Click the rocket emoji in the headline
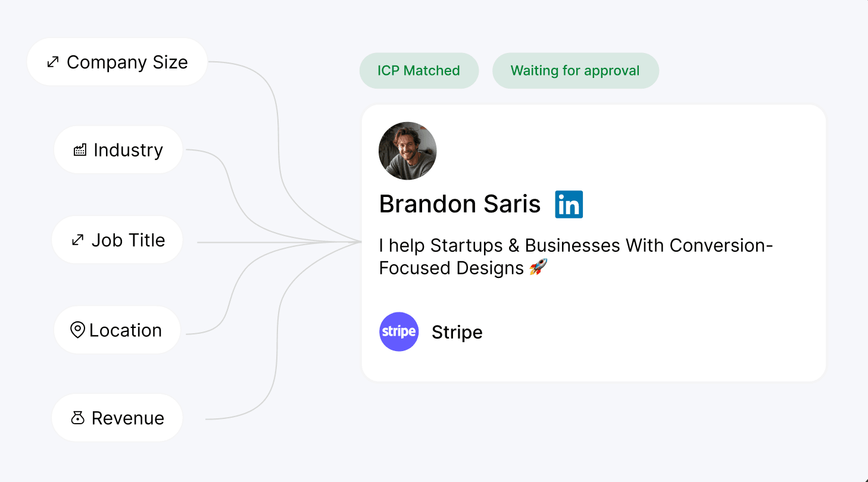The width and height of the screenshot is (868, 482). 538,268
